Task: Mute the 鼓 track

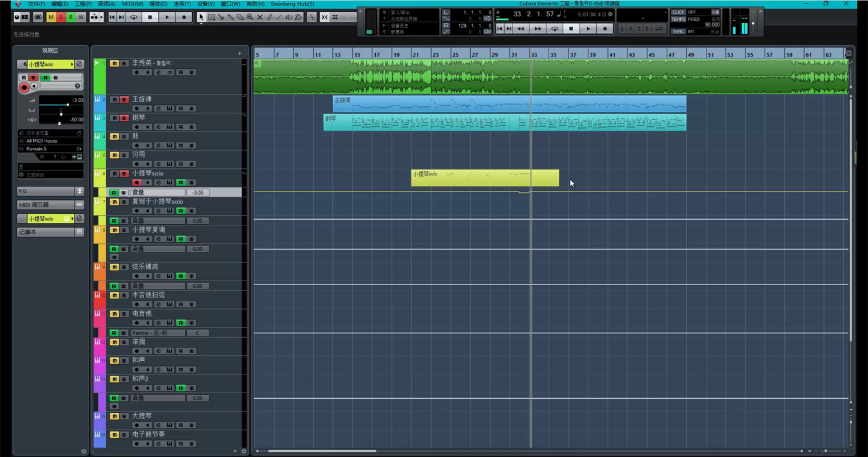Action: [115, 137]
